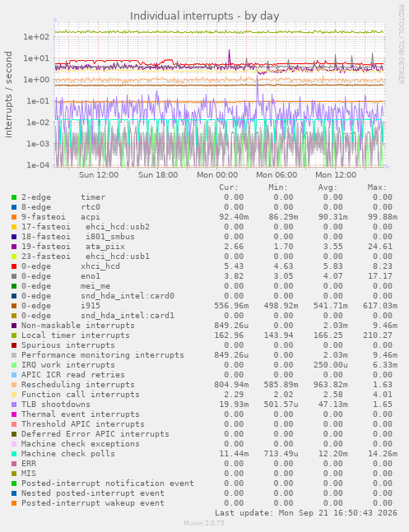Click the Avg column header
409x532 pixels.
328,187
